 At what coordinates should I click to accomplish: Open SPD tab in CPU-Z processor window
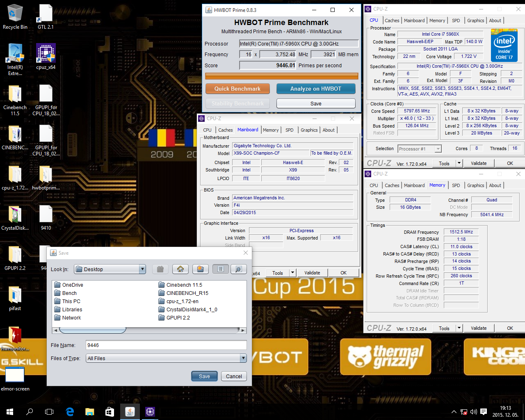click(x=456, y=21)
